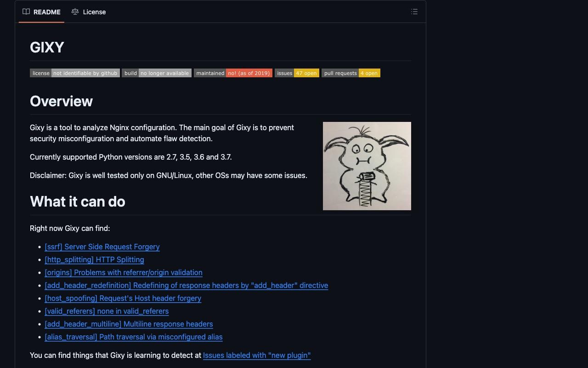The image size is (588, 368).
Task: Click the build no longer available badge
Action: (x=157, y=73)
